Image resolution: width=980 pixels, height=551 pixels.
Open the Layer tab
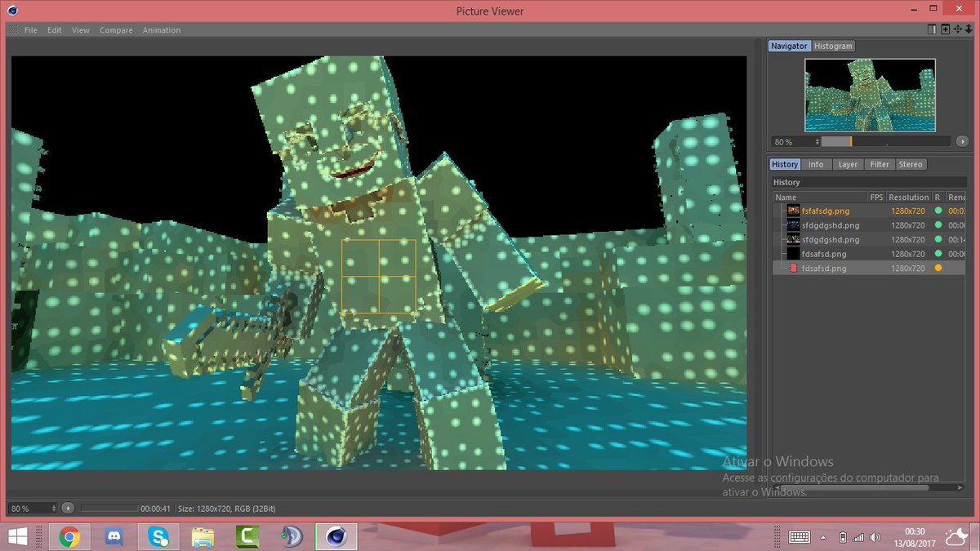click(x=848, y=165)
